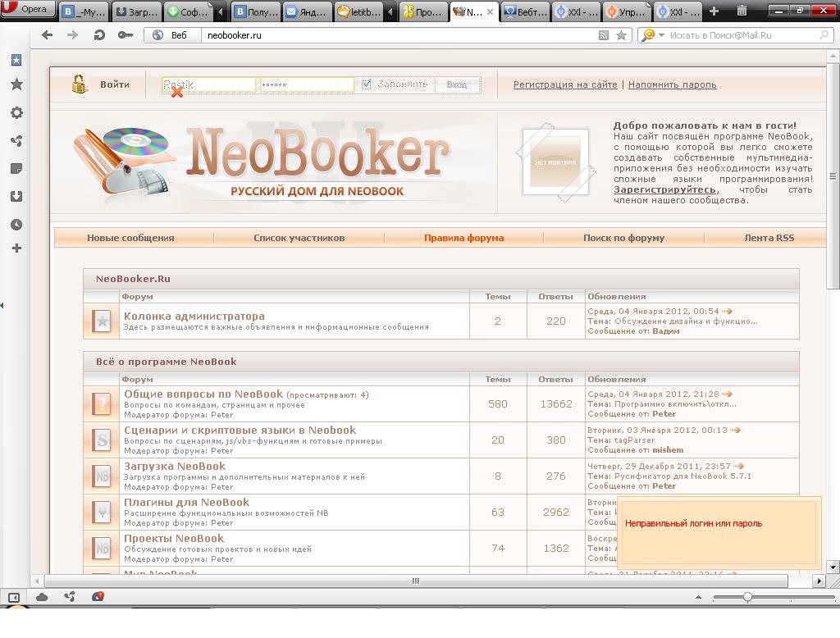Click the question-mark icon of Общие вопросы
Viewport: 840px width, 638px height.
click(x=102, y=403)
